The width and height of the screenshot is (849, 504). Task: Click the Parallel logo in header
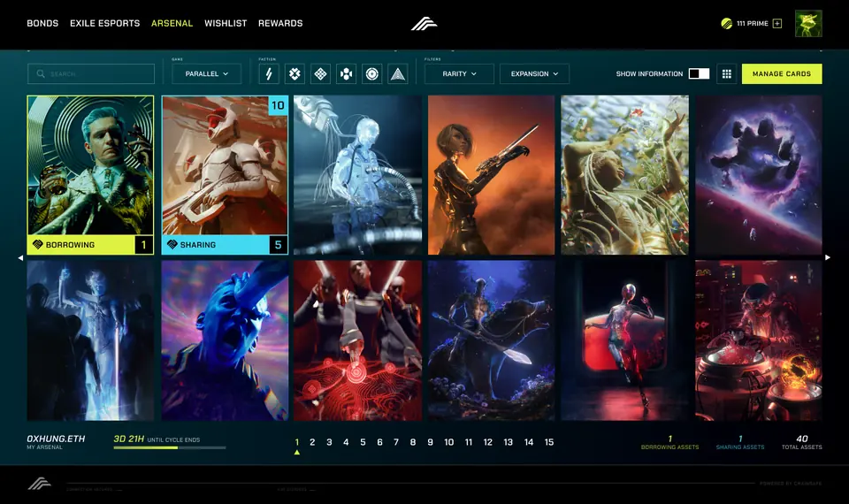click(424, 24)
